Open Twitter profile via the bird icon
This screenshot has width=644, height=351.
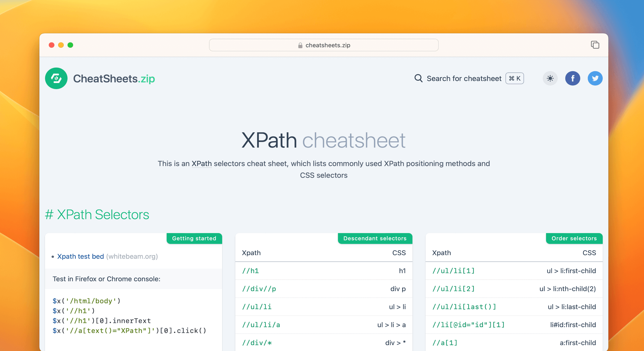pos(595,78)
